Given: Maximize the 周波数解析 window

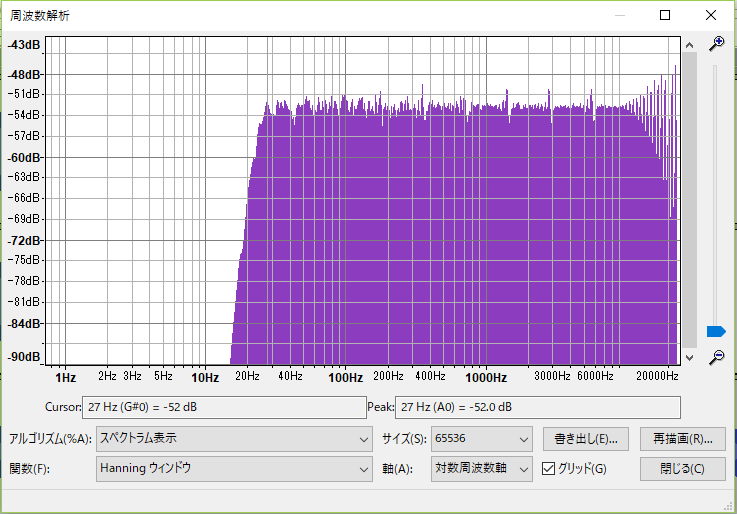Looking at the screenshot, I should (665, 15).
